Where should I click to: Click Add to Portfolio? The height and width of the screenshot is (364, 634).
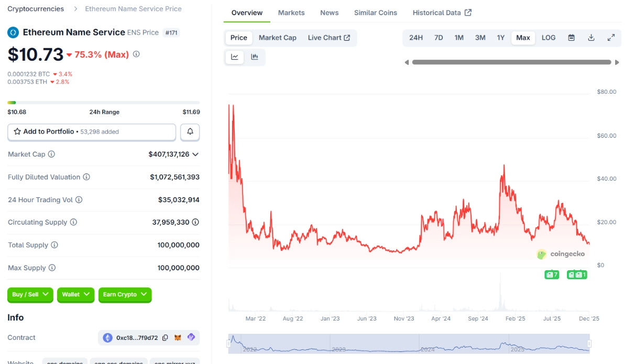pyautogui.click(x=50, y=131)
